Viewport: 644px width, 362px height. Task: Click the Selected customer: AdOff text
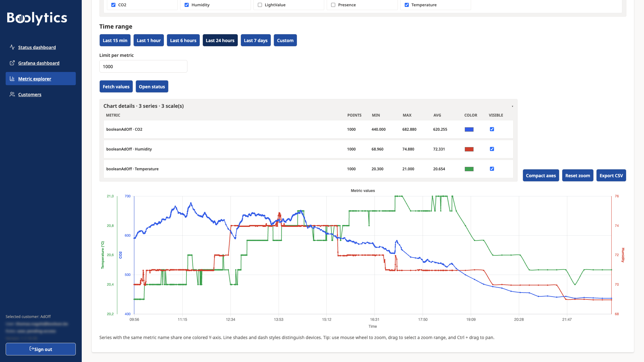(x=28, y=316)
